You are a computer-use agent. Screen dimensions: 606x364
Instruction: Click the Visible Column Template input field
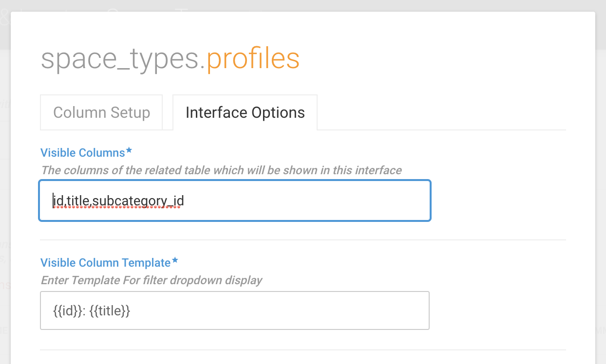click(235, 310)
